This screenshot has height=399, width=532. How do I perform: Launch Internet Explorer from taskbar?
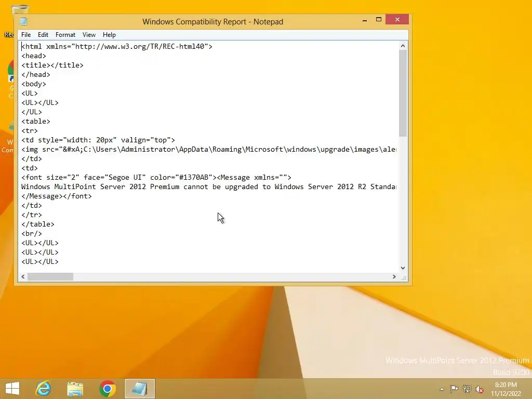point(44,389)
